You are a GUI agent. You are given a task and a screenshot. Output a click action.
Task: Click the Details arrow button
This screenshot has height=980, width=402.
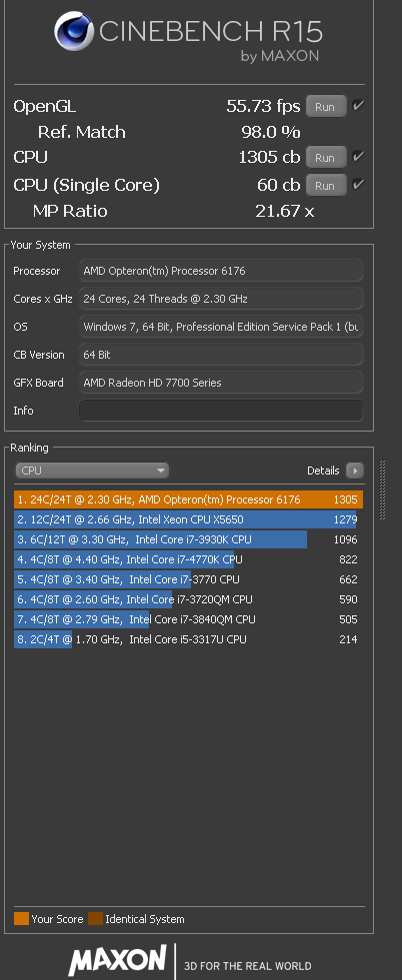pos(354,471)
